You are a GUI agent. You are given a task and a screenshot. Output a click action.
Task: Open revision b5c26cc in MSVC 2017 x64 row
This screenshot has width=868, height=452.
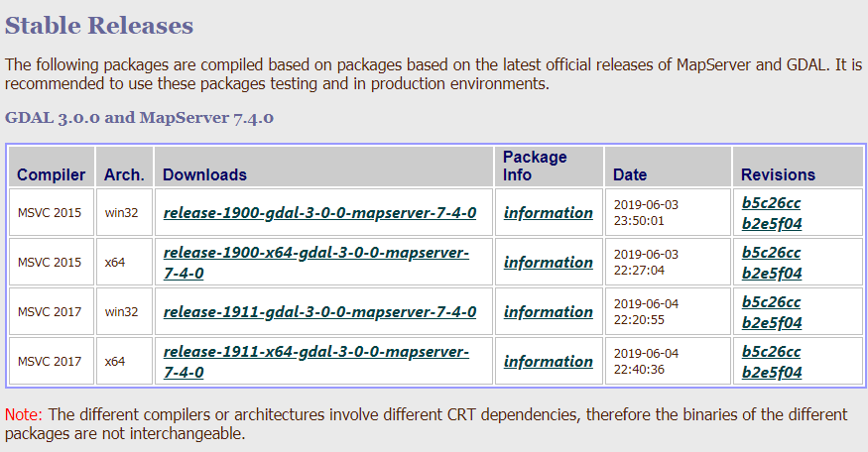771,352
